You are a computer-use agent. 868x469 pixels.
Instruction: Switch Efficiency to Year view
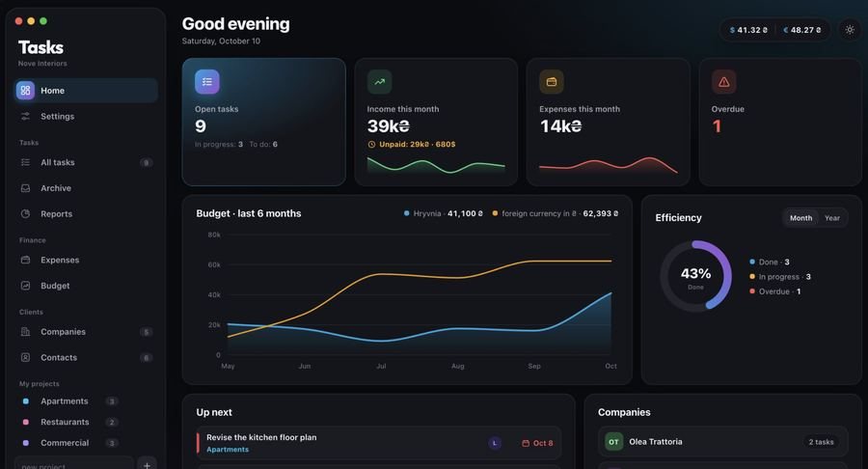[832, 218]
